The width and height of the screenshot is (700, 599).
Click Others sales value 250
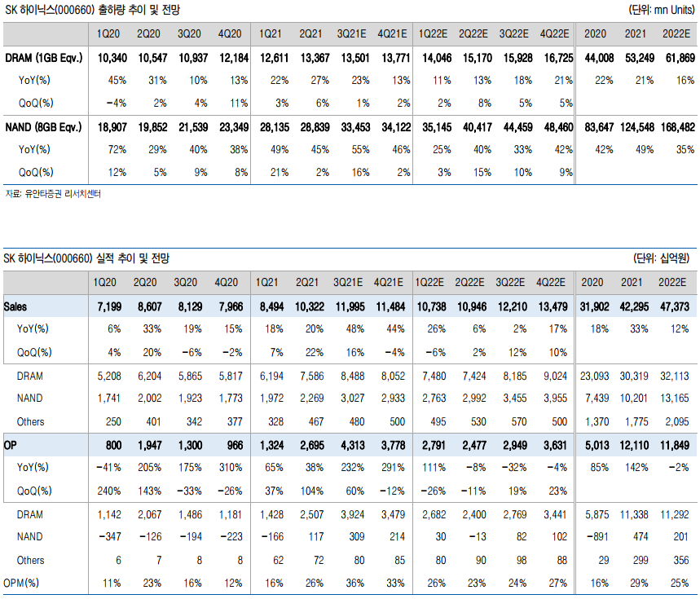coord(113,422)
